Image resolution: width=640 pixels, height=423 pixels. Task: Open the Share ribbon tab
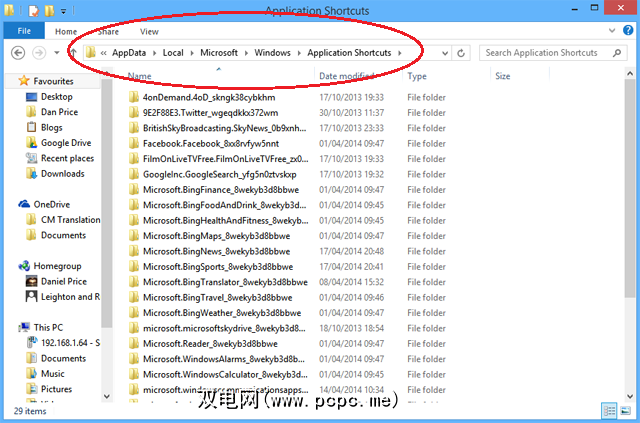click(x=108, y=31)
